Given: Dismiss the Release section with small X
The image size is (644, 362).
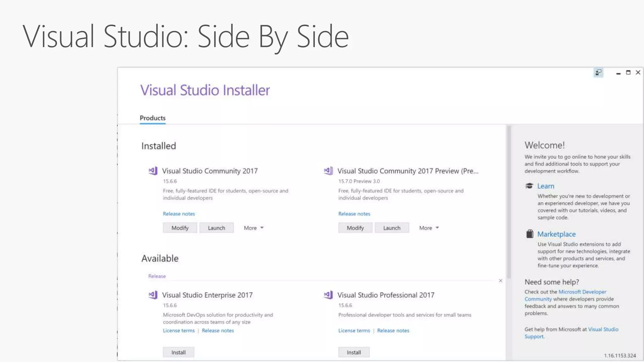Looking at the screenshot, I should 500,281.
